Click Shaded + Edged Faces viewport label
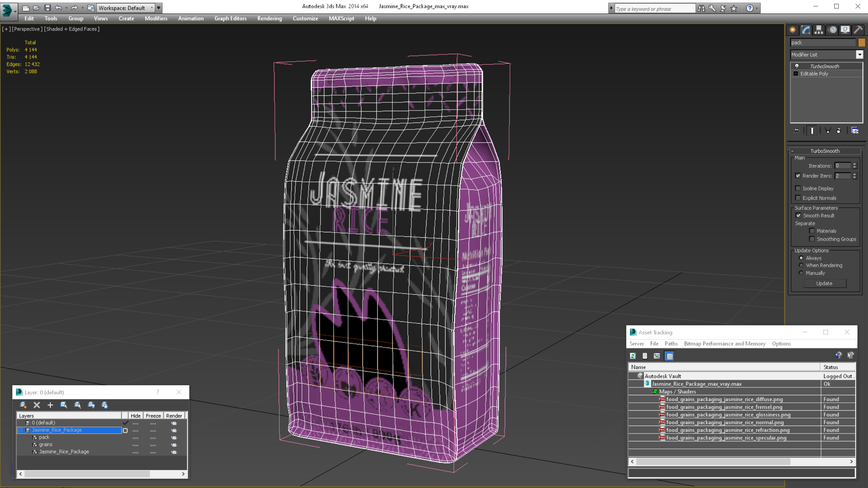Image resolution: width=868 pixels, height=488 pixels. tap(72, 29)
